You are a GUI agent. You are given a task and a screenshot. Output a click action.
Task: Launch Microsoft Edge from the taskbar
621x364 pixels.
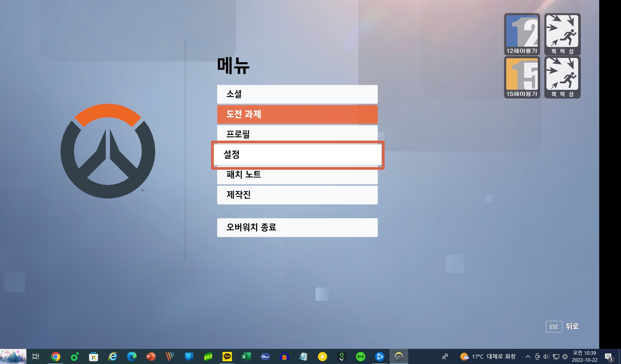coord(132,357)
